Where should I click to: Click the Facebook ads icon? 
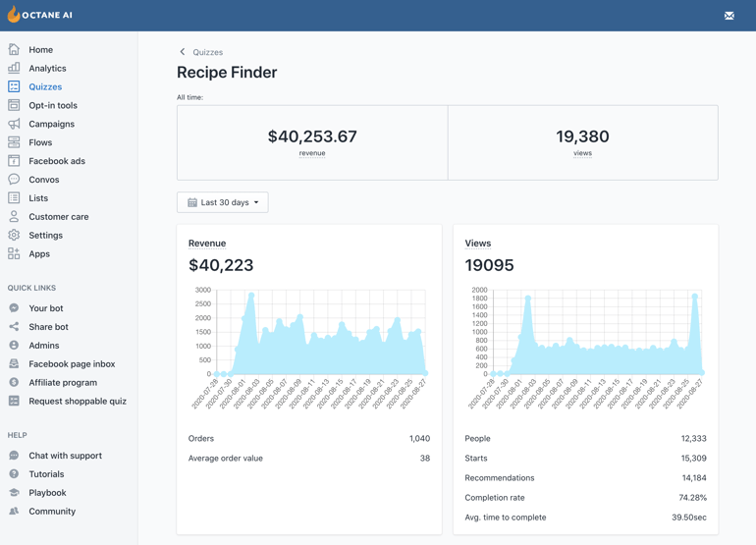14,161
